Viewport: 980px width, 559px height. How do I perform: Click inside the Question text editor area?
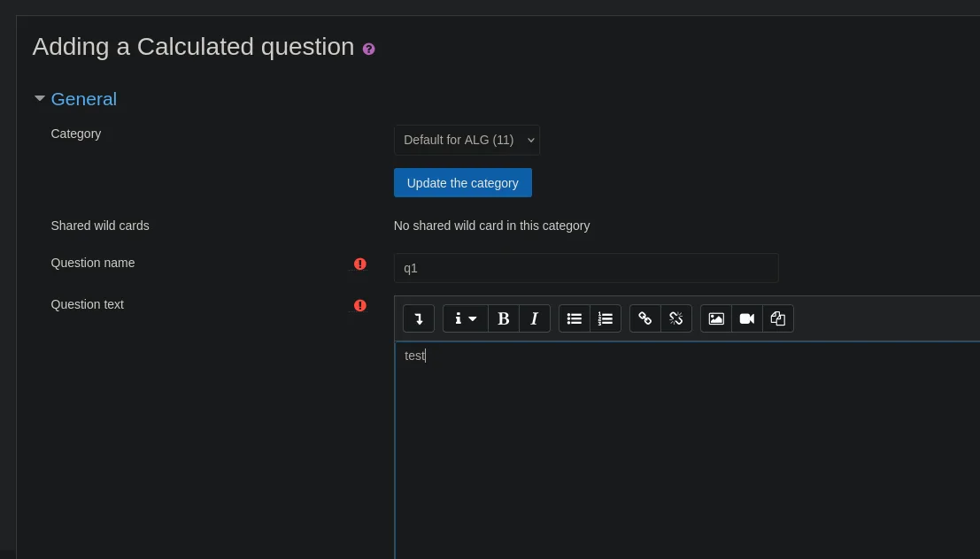pyautogui.click(x=688, y=449)
